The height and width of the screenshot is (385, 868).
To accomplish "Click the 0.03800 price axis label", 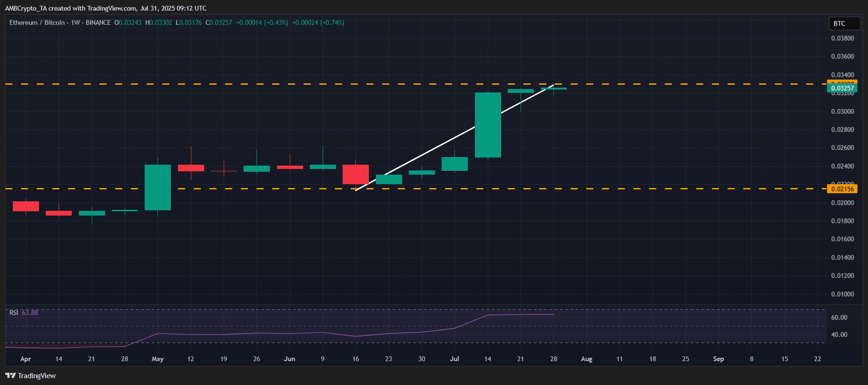I will pyautogui.click(x=842, y=39).
